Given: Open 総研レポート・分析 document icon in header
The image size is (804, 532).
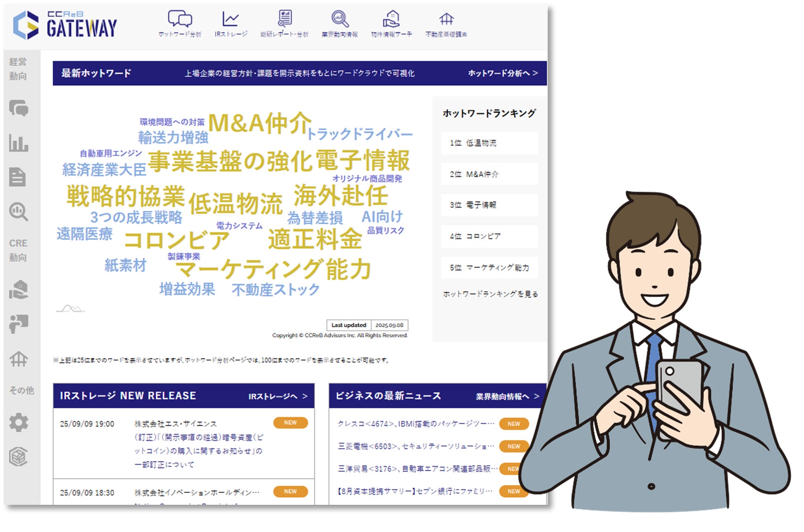Looking at the screenshot, I should 284,19.
